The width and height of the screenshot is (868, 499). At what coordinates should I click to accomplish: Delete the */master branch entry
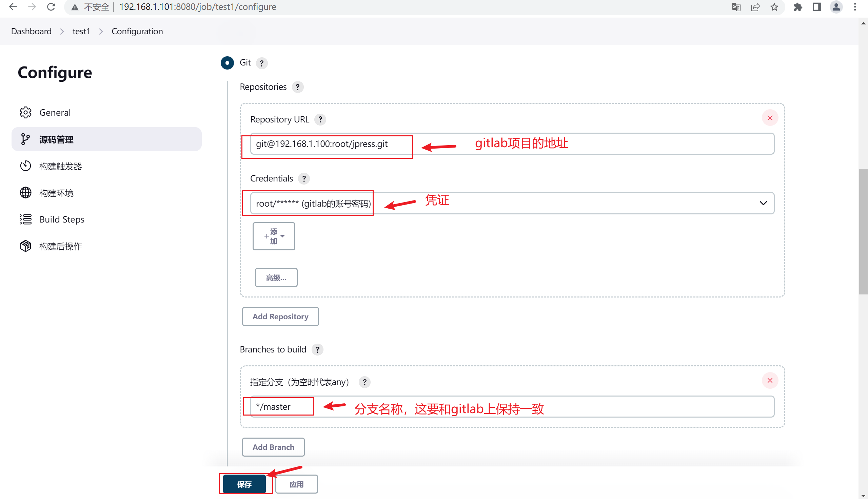tap(770, 380)
